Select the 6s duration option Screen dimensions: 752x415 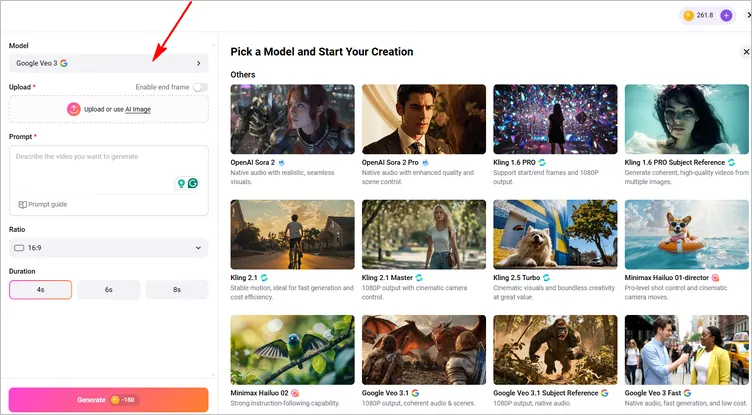109,290
